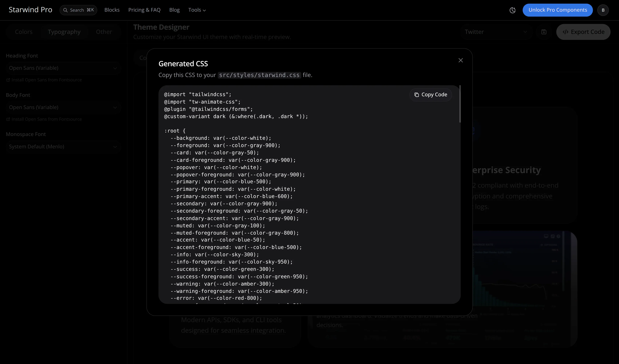Toggle dark mode moon icon
619x364 pixels.
point(512,10)
